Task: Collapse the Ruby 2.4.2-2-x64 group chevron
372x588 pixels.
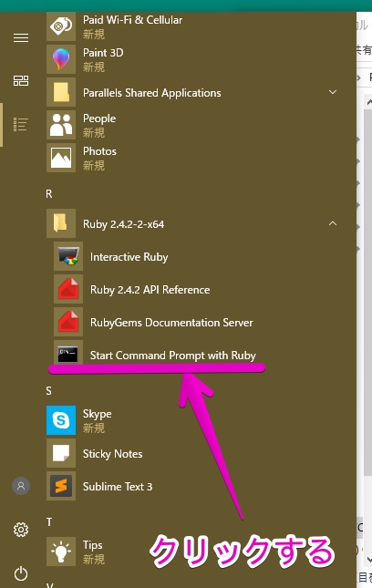Action: pyautogui.click(x=333, y=223)
